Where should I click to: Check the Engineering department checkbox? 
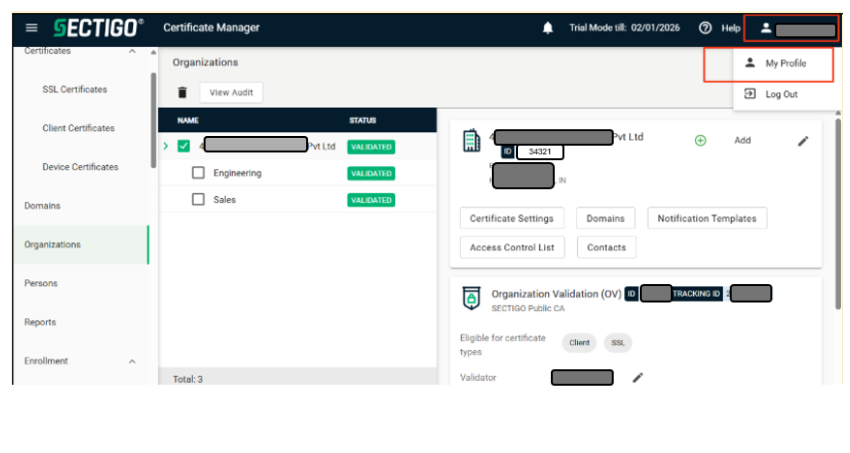click(x=198, y=173)
